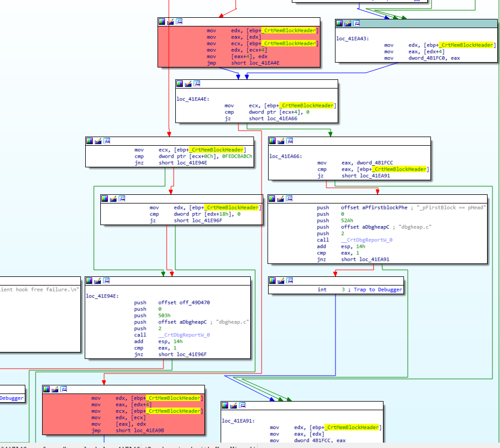Click the loc_41EA66 address label
Viewport: 500px width, 448px height.
(285, 156)
